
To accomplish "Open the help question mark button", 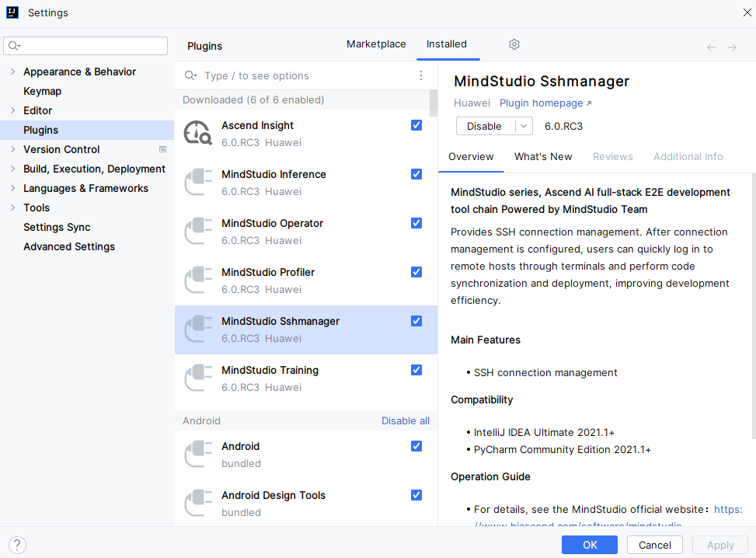I will click(17, 545).
